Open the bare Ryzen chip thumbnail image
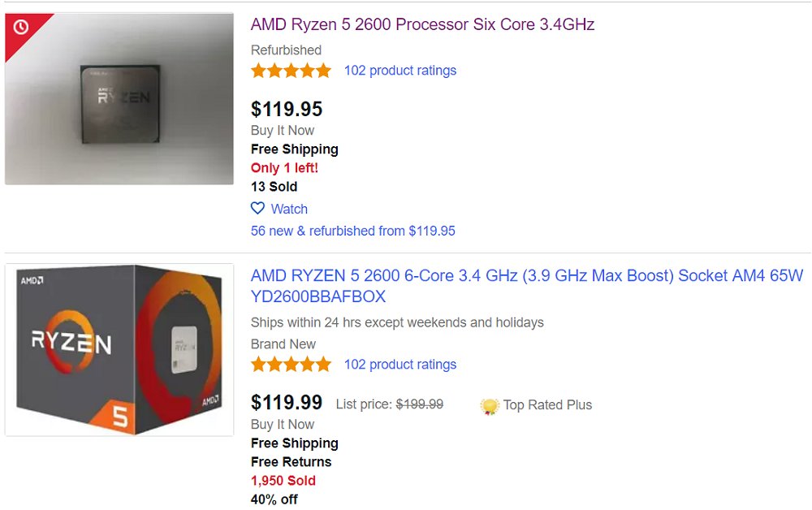This screenshot has height=510, width=812. 119,99
